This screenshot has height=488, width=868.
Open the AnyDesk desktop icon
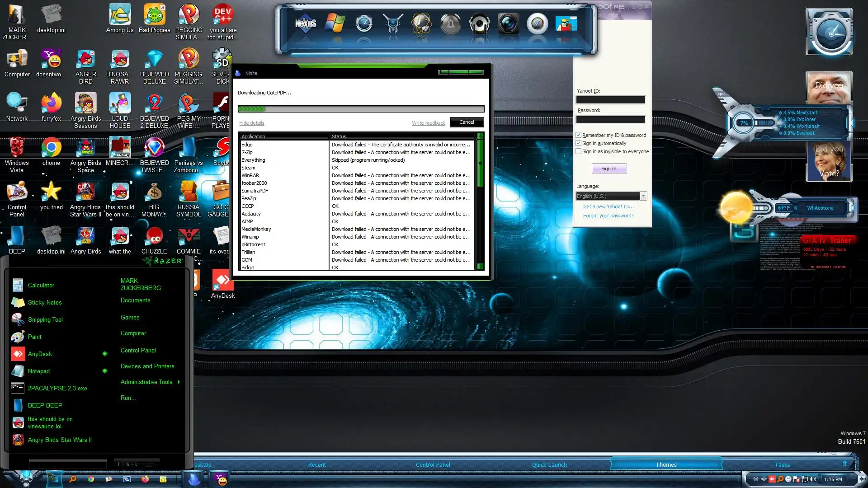223,282
